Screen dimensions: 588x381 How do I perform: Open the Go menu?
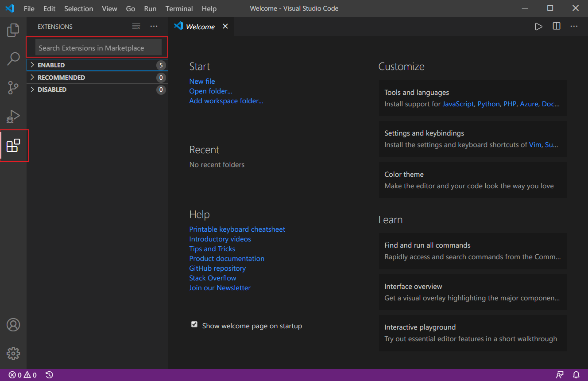click(131, 8)
